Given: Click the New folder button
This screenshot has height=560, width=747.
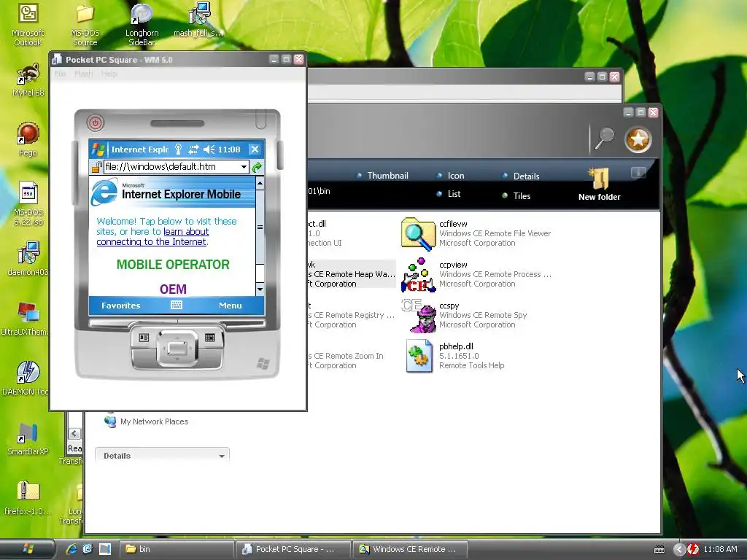Looking at the screenshot, I should coord(600,184).
